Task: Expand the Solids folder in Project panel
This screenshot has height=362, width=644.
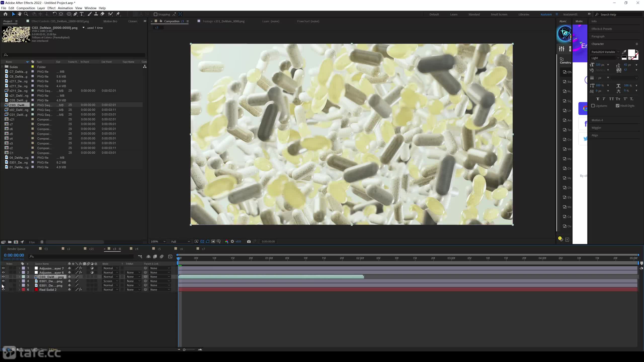Action: pos(2,67)
